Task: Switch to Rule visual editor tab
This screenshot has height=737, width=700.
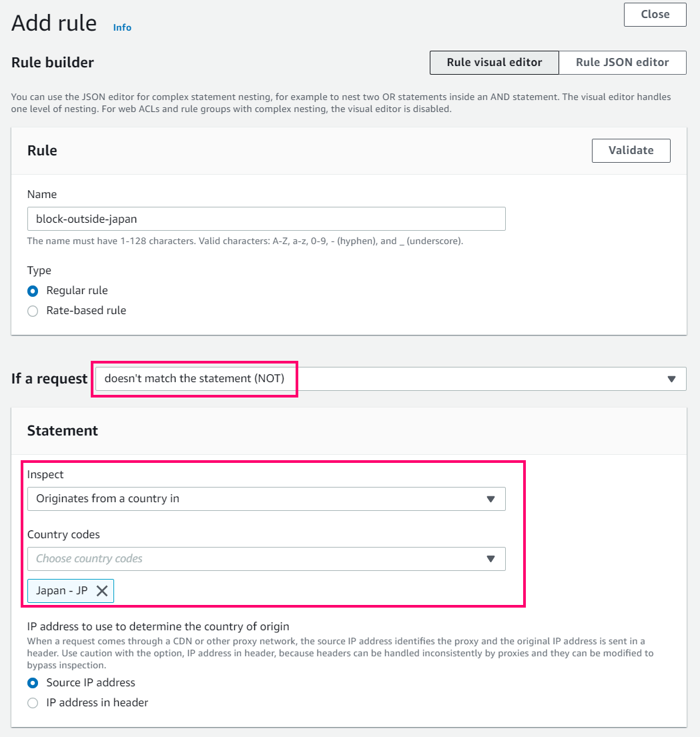Action: tap(494, 63)
